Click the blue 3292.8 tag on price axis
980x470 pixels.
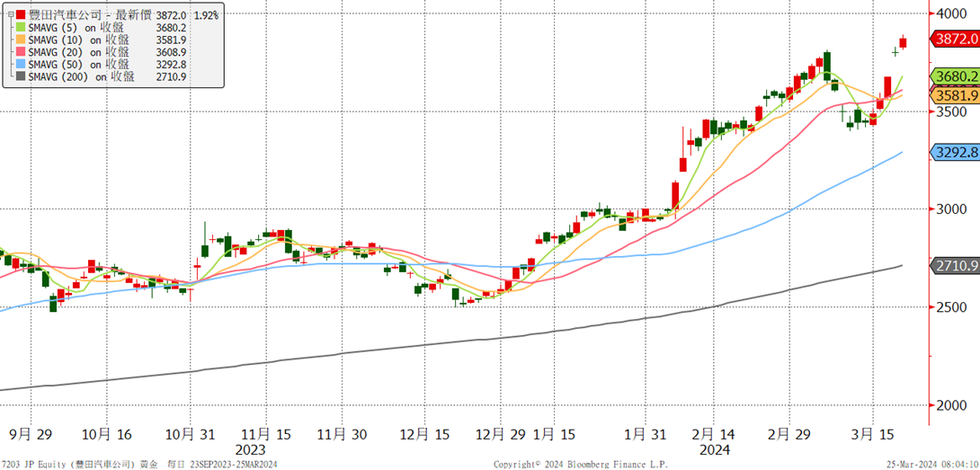(x=957, y=152)
